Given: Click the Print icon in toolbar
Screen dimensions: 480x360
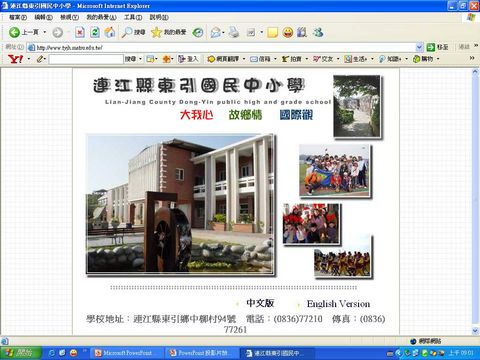Looking at the screenshot, I should click(x=234, y=32).
